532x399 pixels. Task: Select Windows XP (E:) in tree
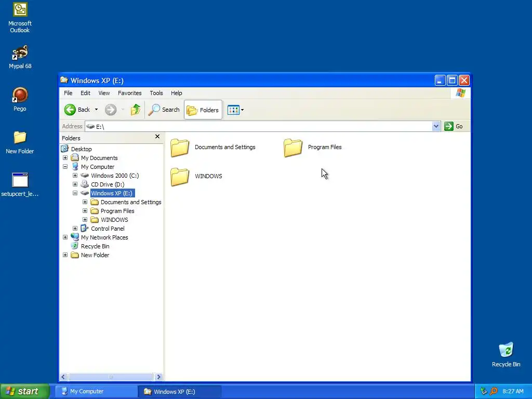click(x=112, y=193)
